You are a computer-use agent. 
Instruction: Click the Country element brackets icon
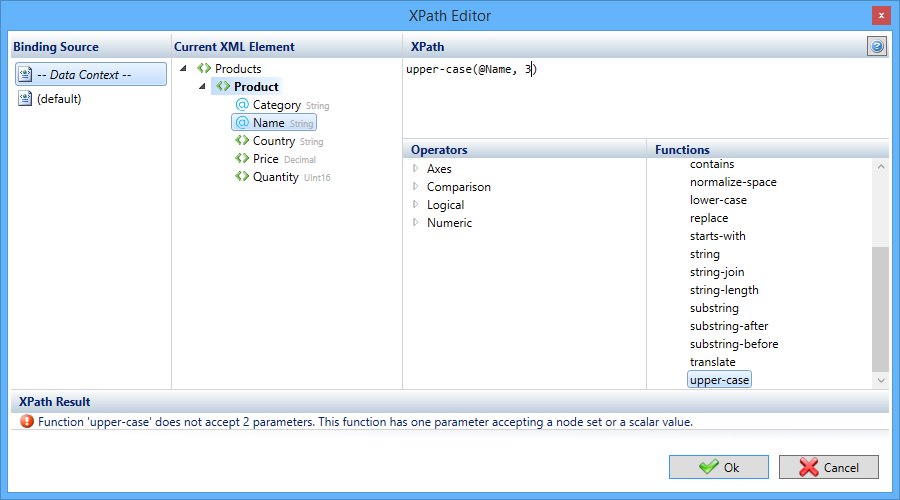(242, 140)
